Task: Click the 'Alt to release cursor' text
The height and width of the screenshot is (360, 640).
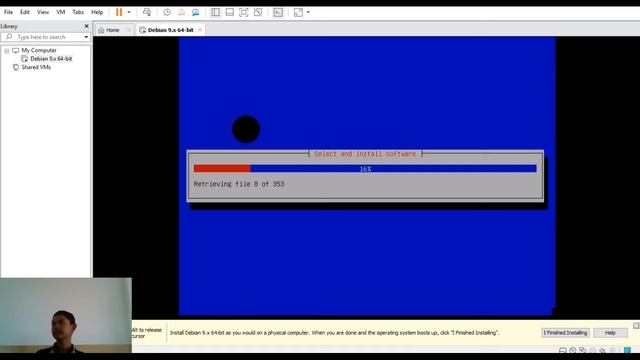Action: pos(147,333)
